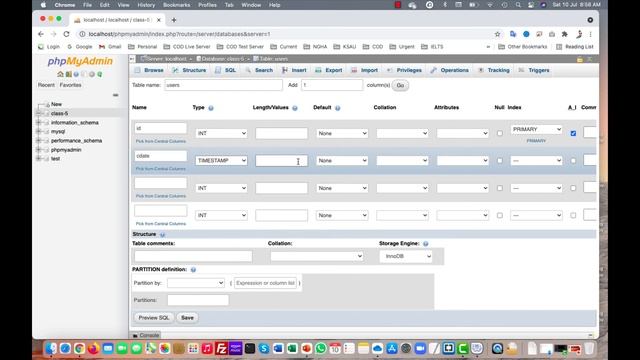Open App Store from the Dock
Image resolution: width=640 pixels, height=360 pixels.
[392, 349]
